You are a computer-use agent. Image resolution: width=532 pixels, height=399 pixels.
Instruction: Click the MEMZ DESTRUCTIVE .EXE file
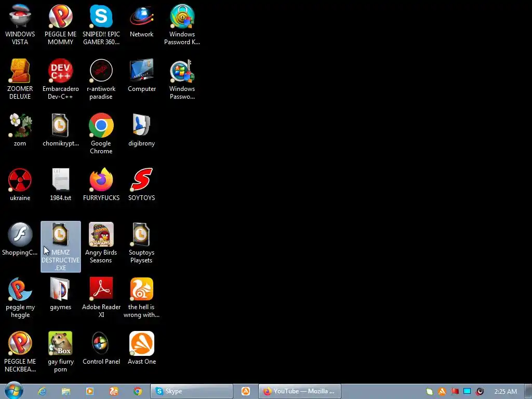(x=60, y=247)
